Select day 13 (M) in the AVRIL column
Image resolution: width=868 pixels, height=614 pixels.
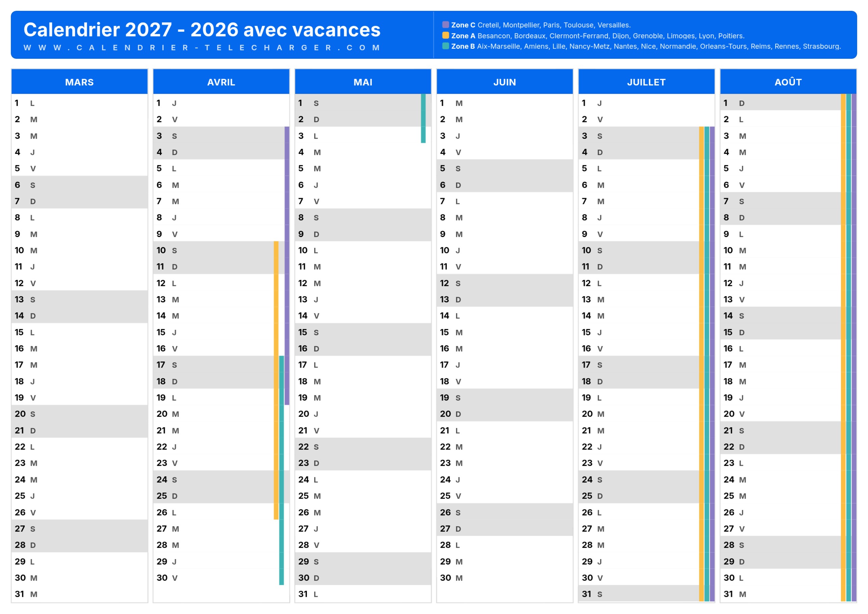click(221, 299)
